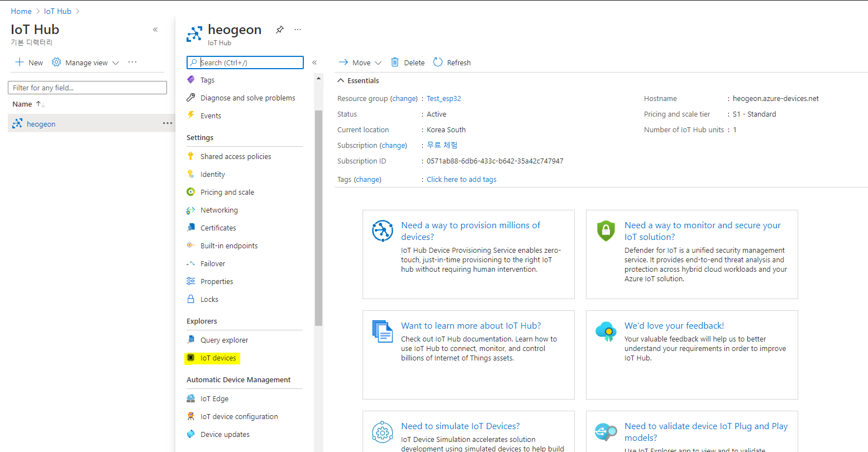Click the IoT devices chip icon
Image resolution: width=868 pixels, height=452 pixels.
click(191, 358)
